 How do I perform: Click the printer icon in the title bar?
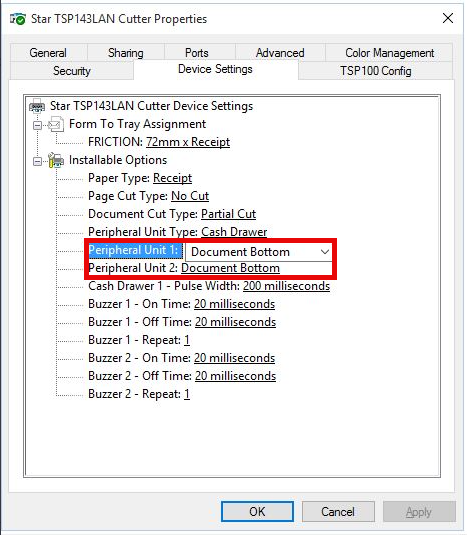(x=17, y=19)
